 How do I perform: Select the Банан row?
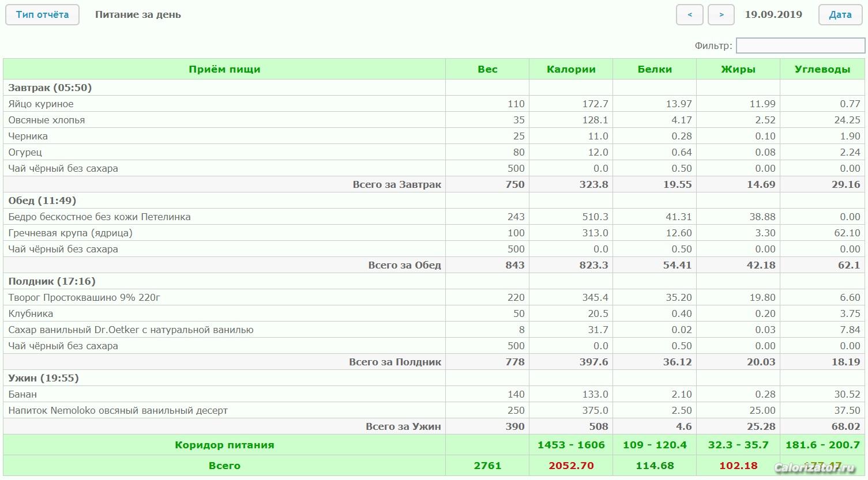tap(434, 394)
